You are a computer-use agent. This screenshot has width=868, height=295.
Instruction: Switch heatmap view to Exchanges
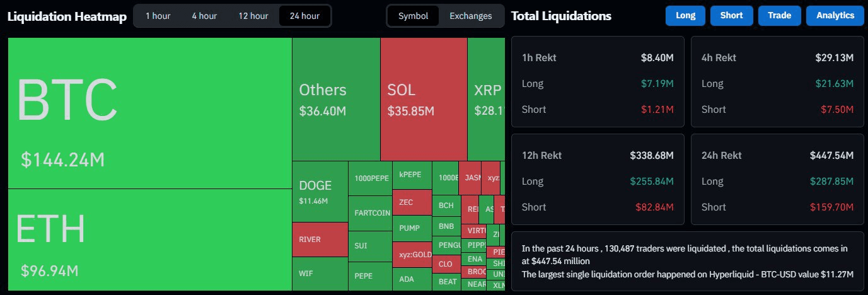(x=470, y=16)
